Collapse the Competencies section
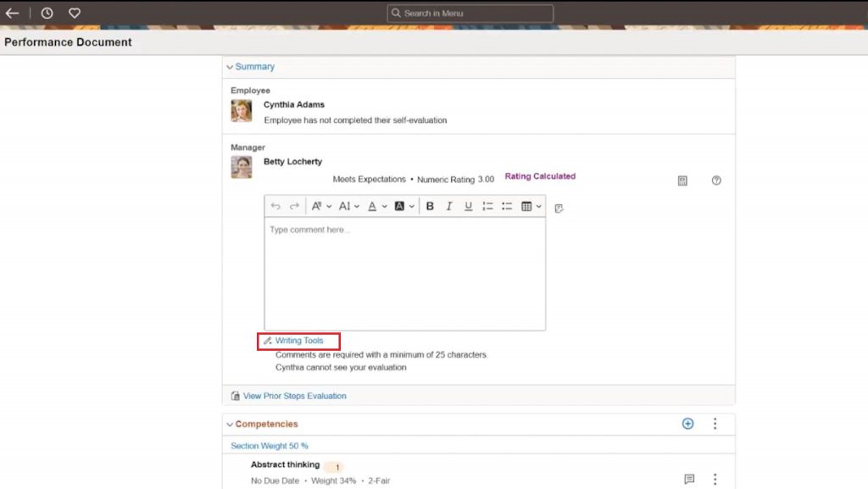Image resolution: width=868 pixels, height=489 pixels. 230,424
